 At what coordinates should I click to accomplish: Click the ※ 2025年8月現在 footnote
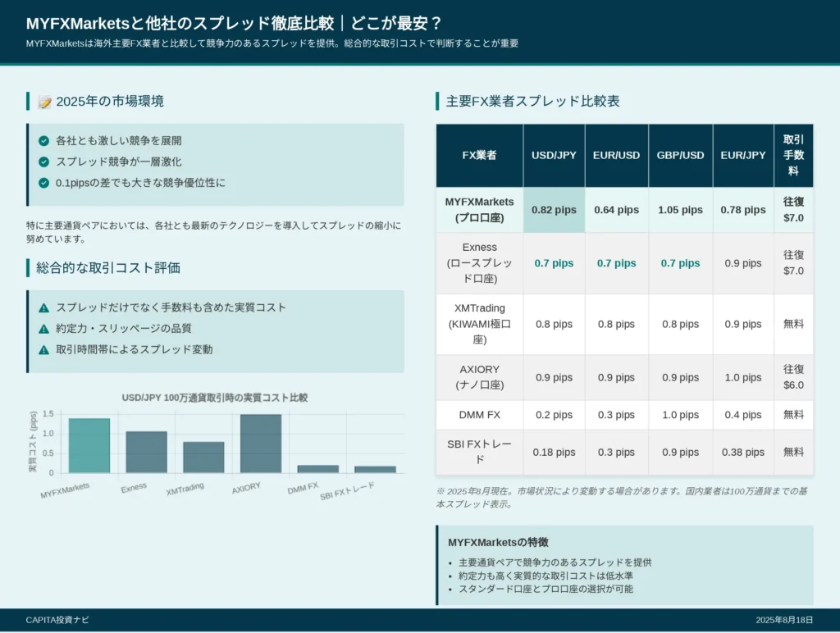pos(622,498)
